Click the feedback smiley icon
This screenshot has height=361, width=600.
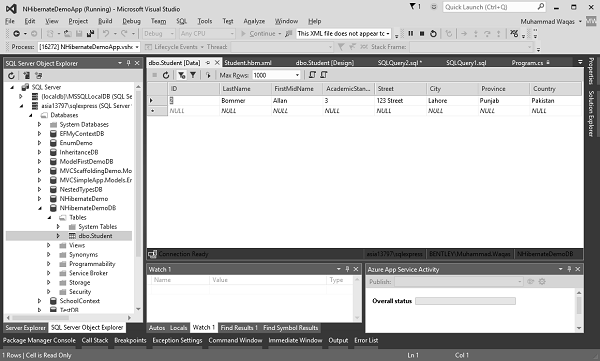coord(434,7)
